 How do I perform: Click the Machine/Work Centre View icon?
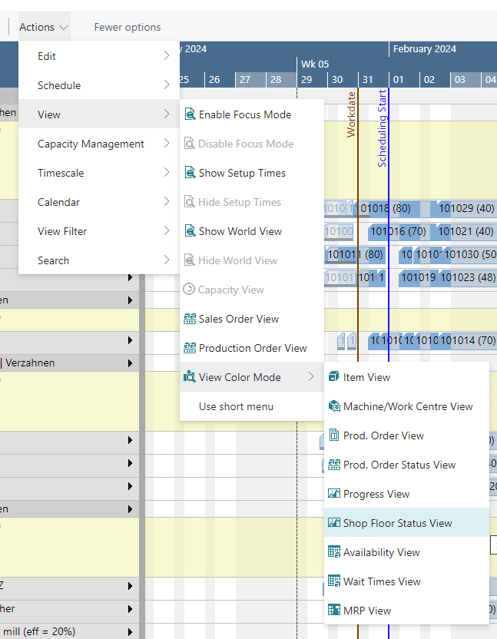tap(334, 406)
